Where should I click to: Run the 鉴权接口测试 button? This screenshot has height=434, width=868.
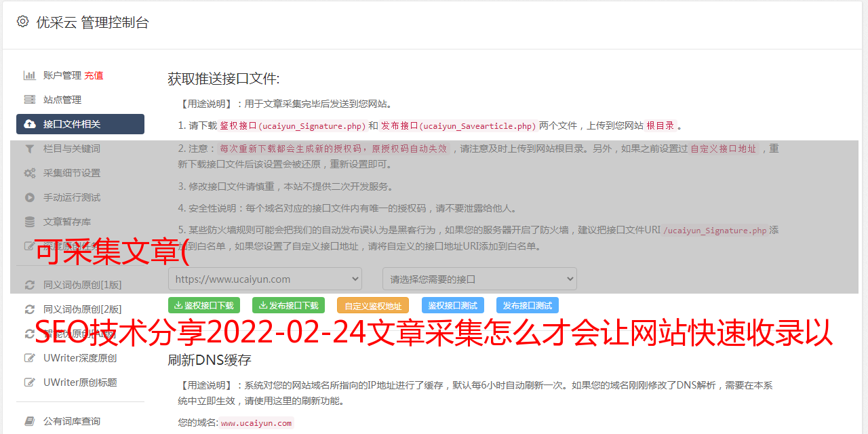coord(453,305)
